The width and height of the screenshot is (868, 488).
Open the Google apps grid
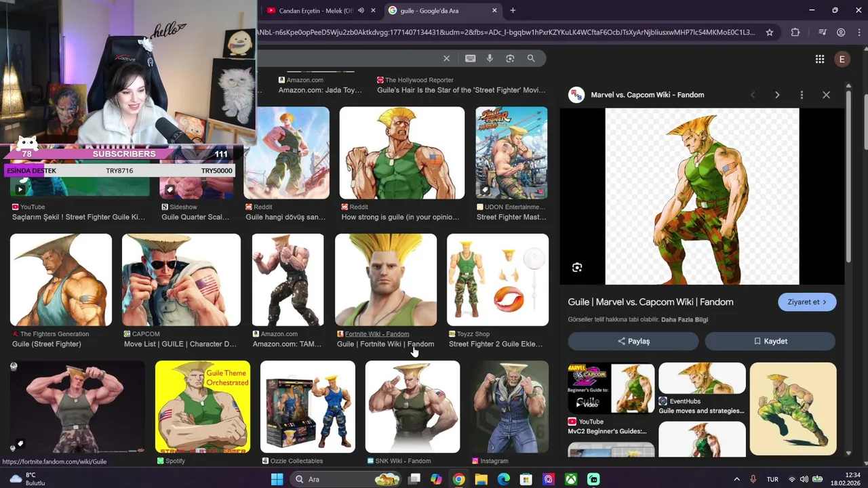coord(820,59)
